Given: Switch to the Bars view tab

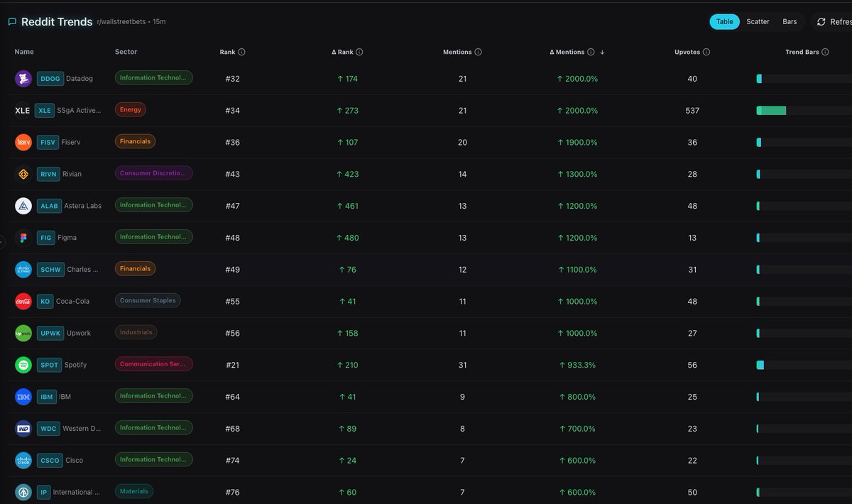Looking at the screenshot, I should pos(789,21).
